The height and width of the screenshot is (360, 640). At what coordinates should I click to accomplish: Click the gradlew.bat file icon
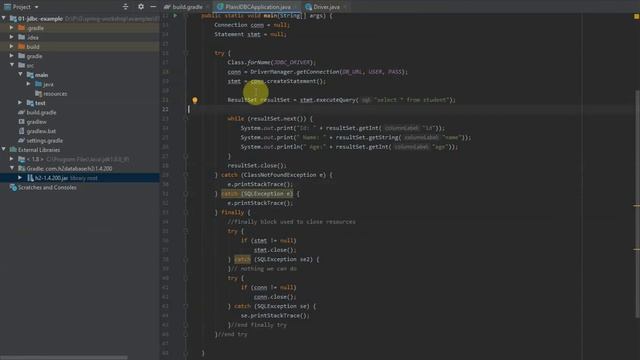pos(22,131)
